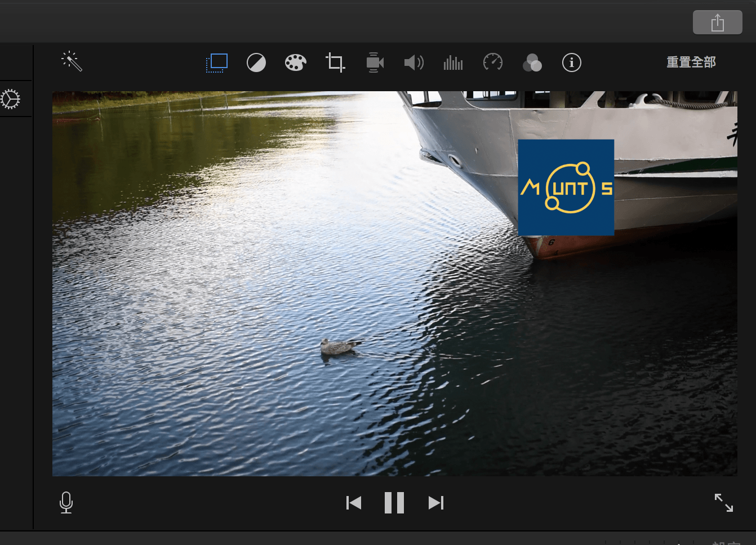Viewport: 756px width, 545px height.
Task: Select the blue logo overlay in viewer
Action: [x=566, y=187]
